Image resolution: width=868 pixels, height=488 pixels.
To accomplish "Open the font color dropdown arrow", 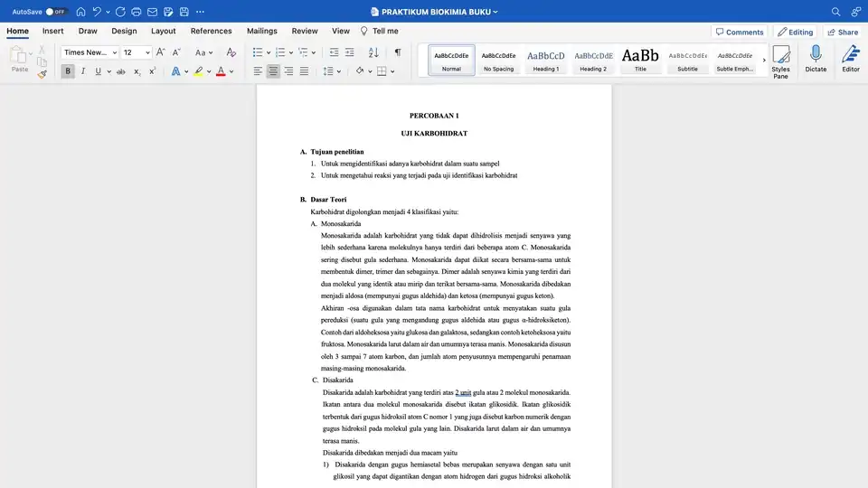I will pos(231,71).
